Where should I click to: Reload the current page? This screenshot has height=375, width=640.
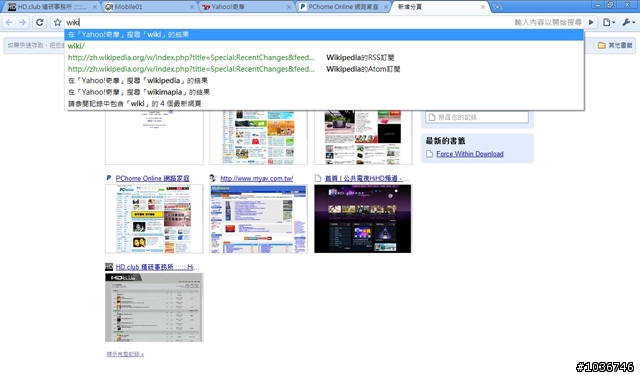pyautogui.click(x=40, y=22)
